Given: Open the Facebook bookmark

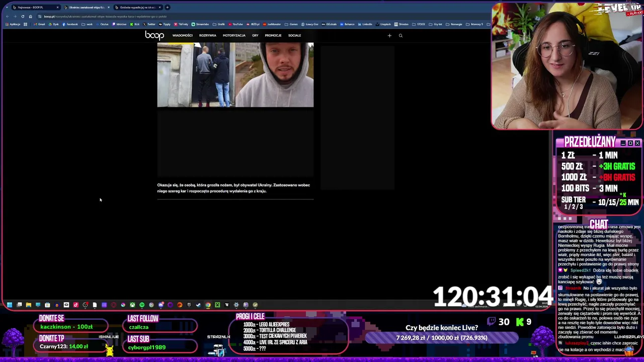Looking at the screenshot, I should point(70,24).
